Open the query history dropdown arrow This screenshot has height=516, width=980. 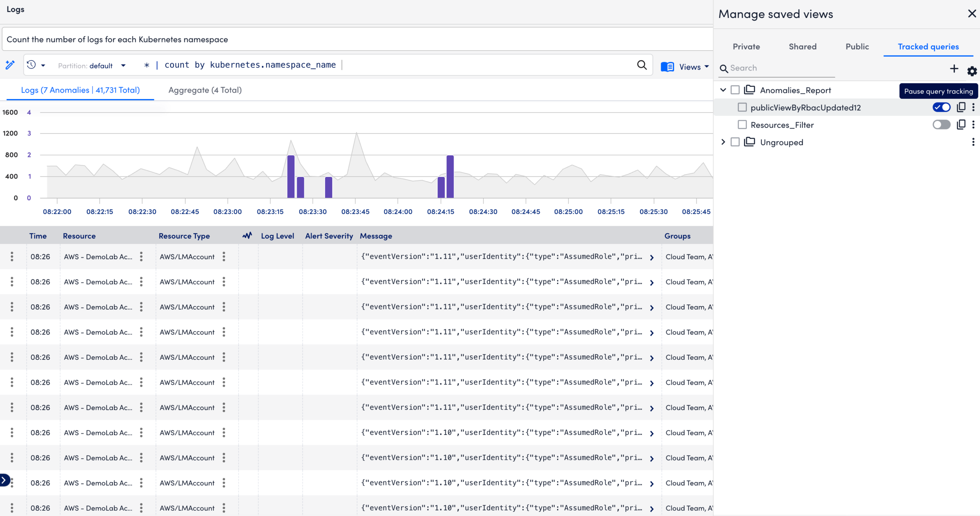[43, 65]
